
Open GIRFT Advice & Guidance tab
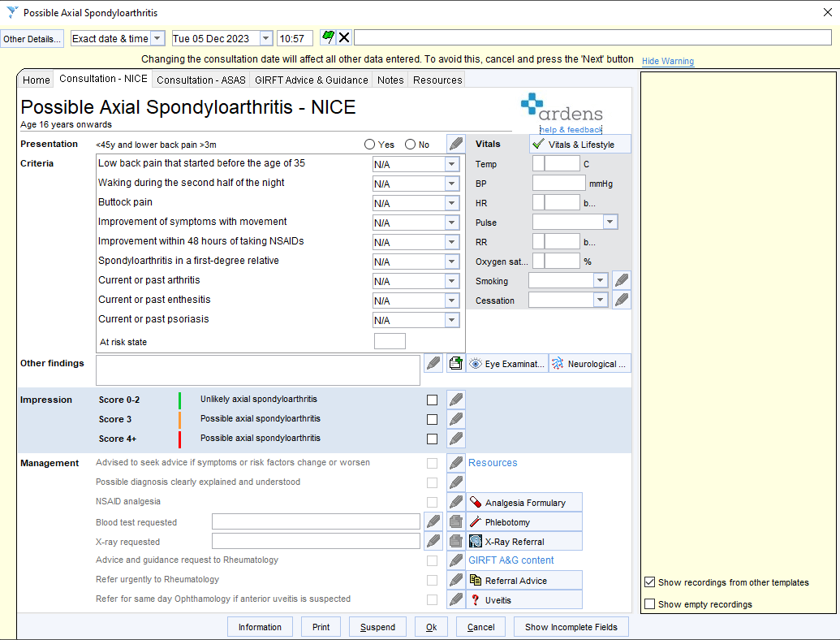pos(312,80)
